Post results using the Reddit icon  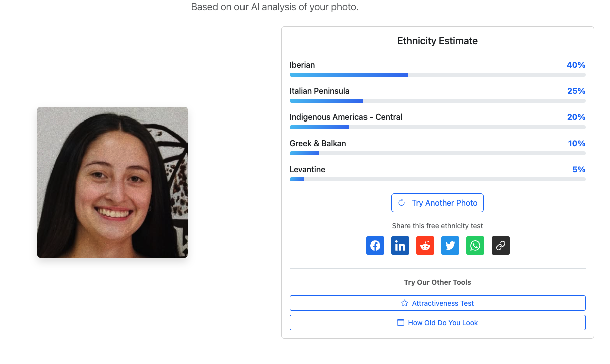point(425,246)
